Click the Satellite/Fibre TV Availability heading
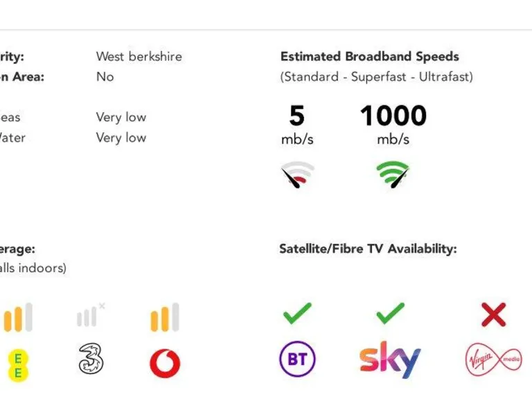532x399 pixels. (368, 249)
